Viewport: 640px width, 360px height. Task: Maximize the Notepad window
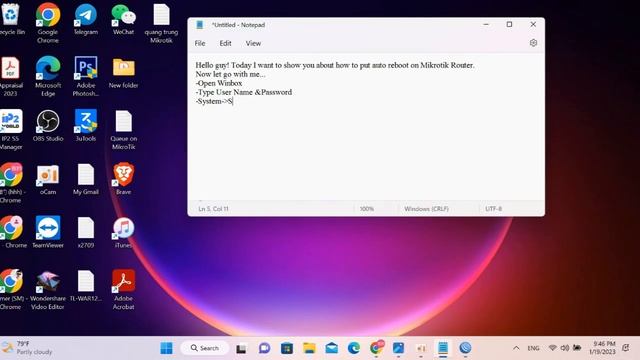[509, 24]
